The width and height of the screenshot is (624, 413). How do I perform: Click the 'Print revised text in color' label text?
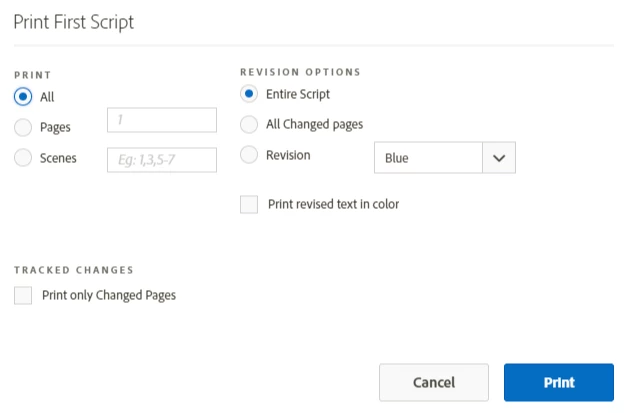(333, 204)
